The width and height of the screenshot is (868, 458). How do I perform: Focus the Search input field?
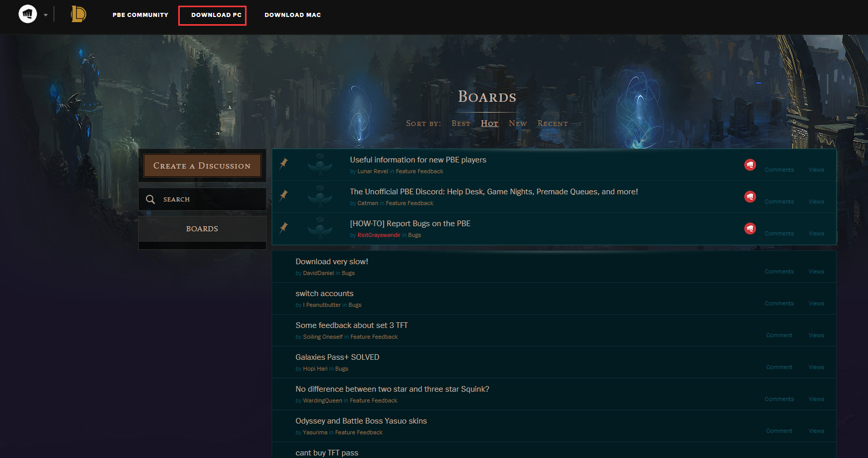[x=202, y=199]
